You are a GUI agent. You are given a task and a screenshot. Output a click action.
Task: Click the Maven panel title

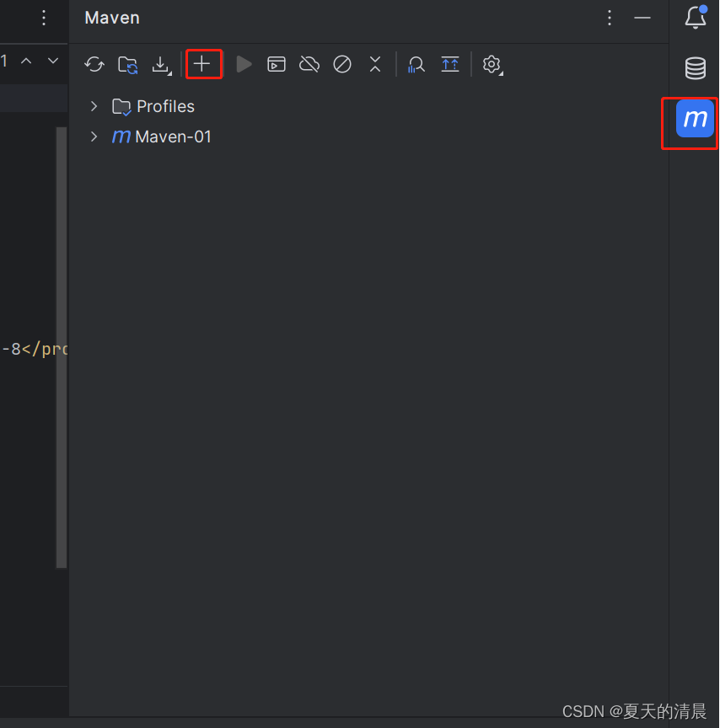coord(112,18)
